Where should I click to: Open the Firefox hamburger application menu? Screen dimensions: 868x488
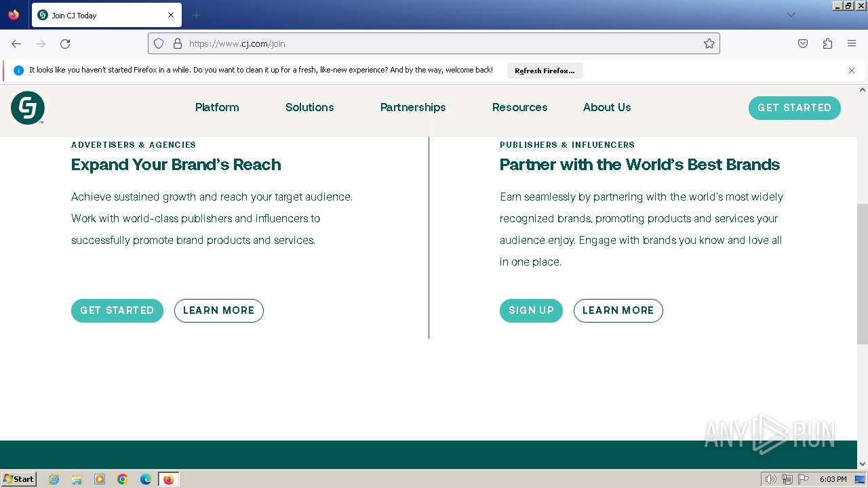point(852,43)
